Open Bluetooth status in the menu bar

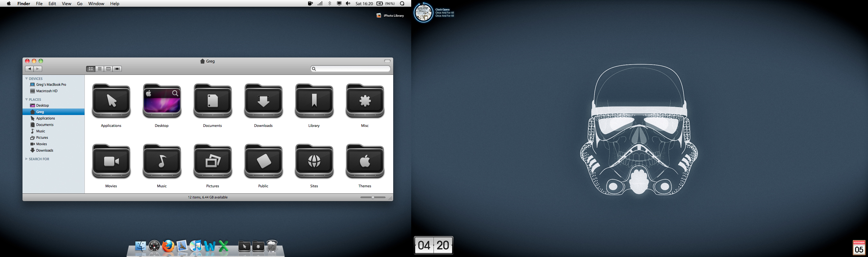(x=330, y=3)
